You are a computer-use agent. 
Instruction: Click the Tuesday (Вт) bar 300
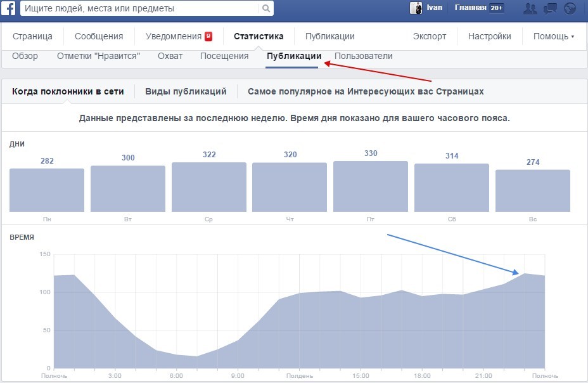coord(128,189)
